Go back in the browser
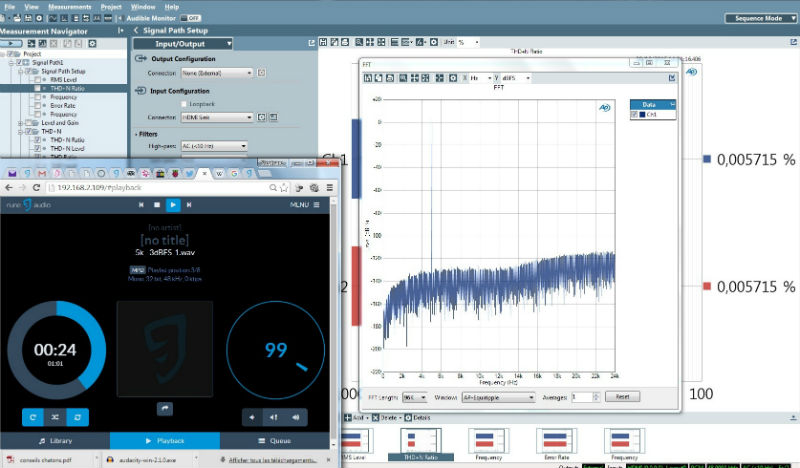 [9, 188]
